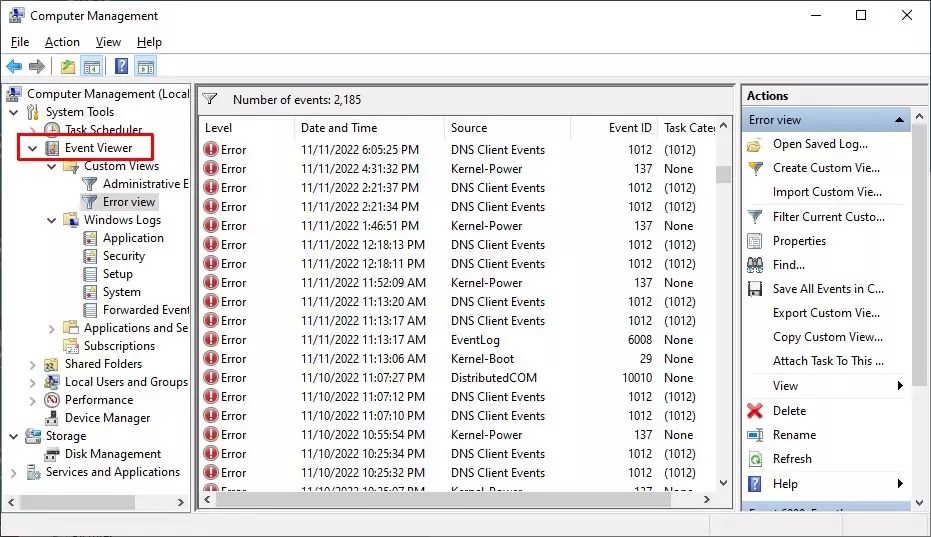
Task: Click the Up one level folder icon
Action: [x=68, y=67]
